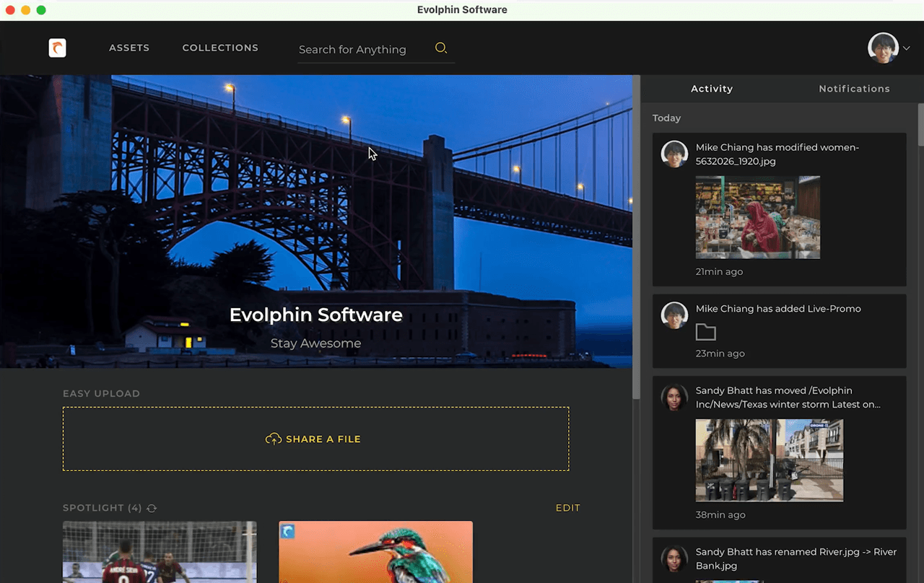Click the search magnifier icon
Image resolution: width=924 pixels, height=583 pixels.
441,48
